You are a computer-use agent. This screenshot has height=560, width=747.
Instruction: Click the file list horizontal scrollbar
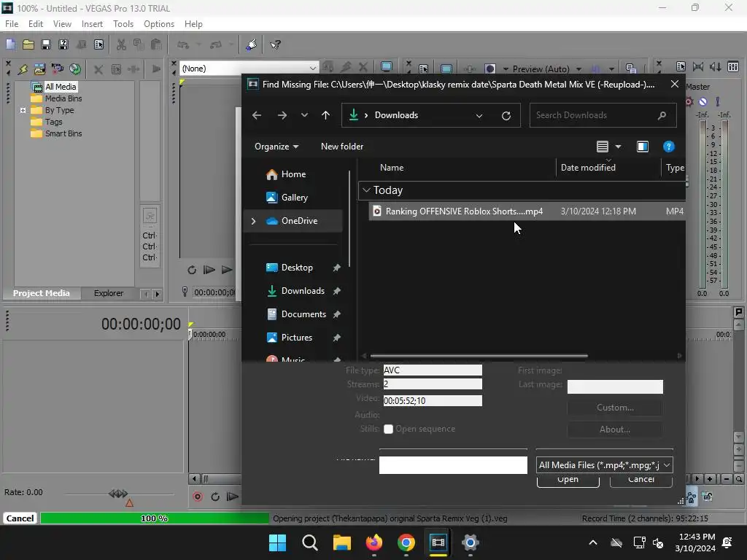479,356
